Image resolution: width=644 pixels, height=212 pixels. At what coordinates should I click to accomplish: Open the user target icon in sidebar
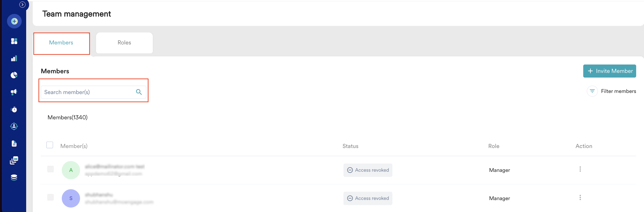click(x=14, y=126)
